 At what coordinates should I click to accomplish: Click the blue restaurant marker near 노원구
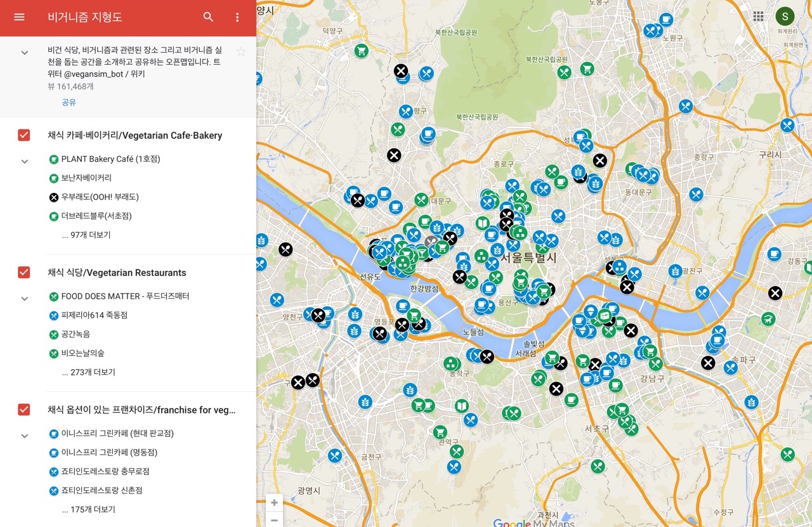tap(652, 30)
